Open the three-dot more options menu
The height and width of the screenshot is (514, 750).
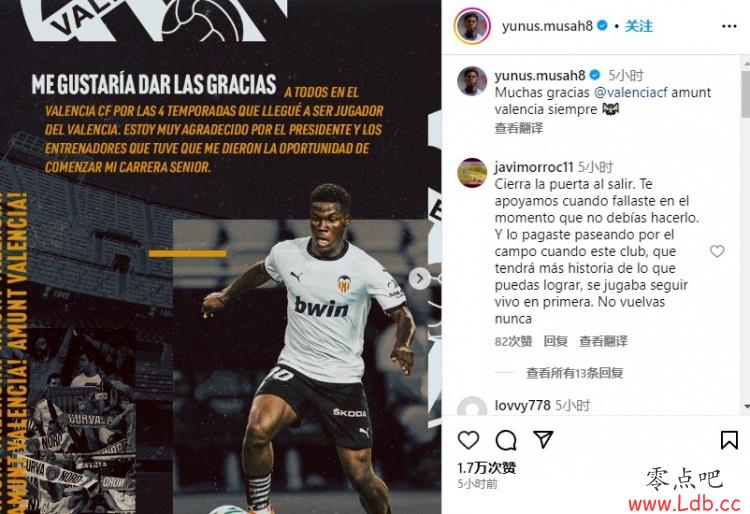[729, 26]
